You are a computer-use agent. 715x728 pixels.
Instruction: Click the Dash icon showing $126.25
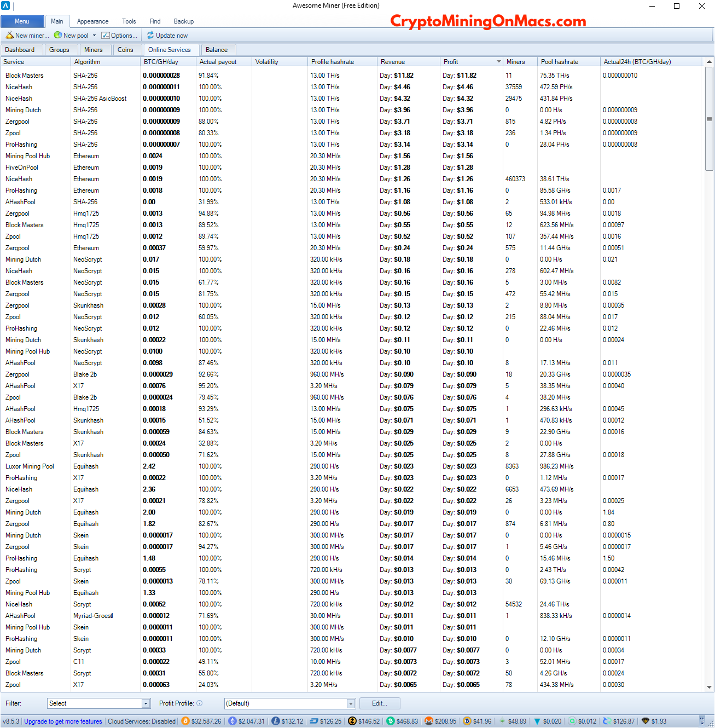click(x=314, y=721)
